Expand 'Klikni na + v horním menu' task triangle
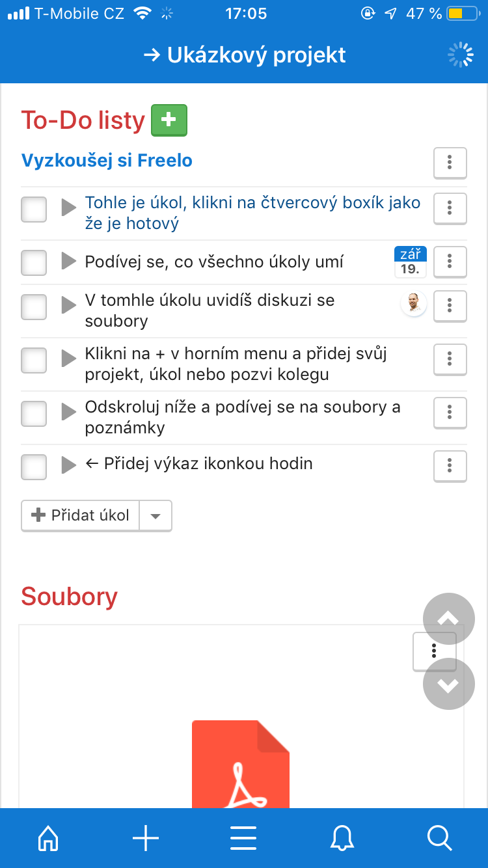488x868 pixels. pos(68,358)
